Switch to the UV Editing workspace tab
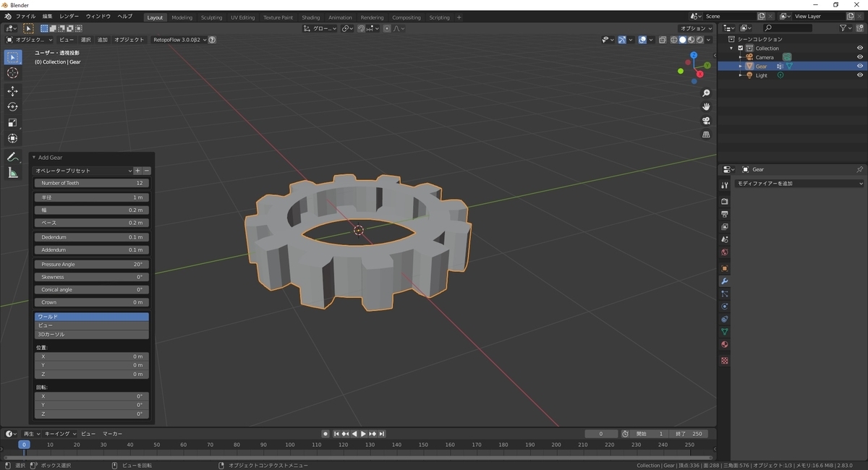This screenshot has width=868, height=470. coord(243,17)
